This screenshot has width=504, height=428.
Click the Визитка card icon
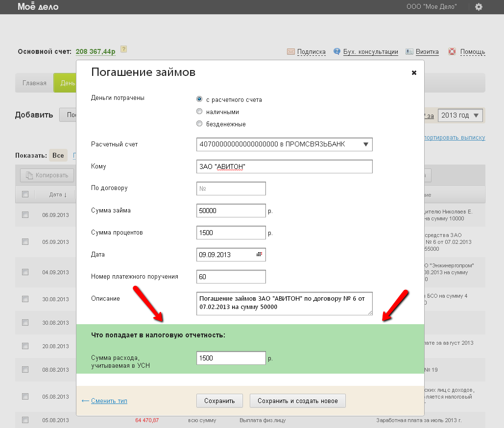click(409, 51)
